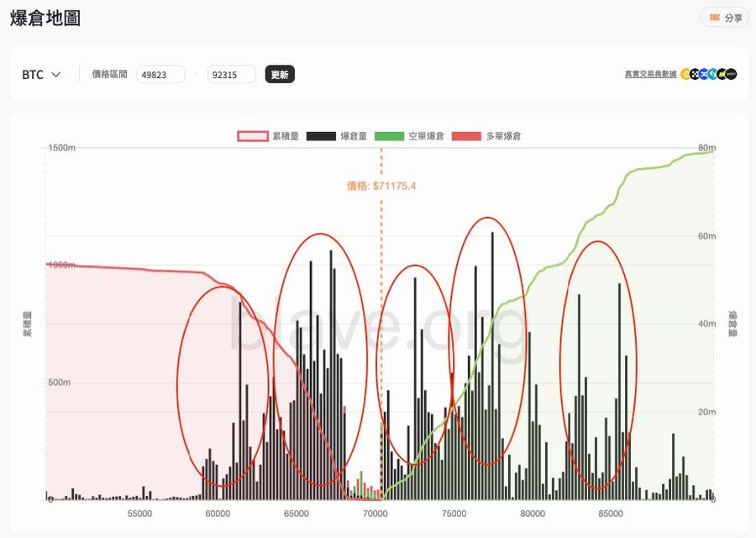This screenshot has height=538, width=756.
Task: Select the rightmost exchange data source icon
Action: point(732,74)
